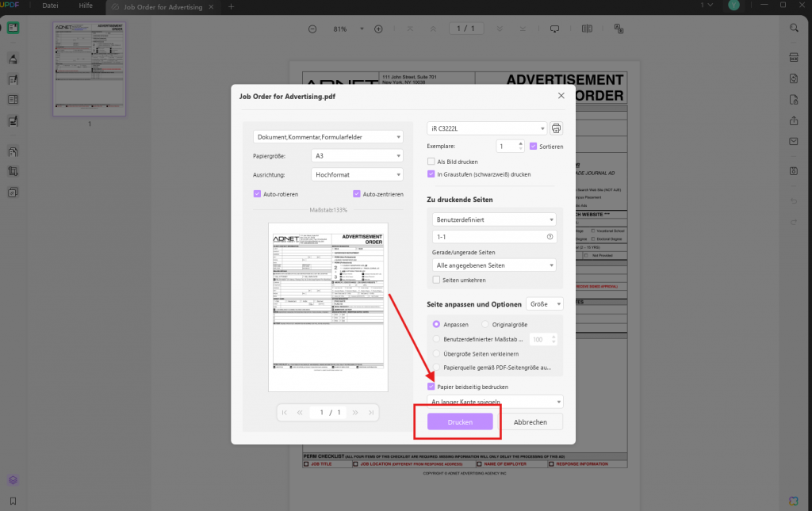Open the Hilfe menu
812x511 pixels.
point(85,6)
